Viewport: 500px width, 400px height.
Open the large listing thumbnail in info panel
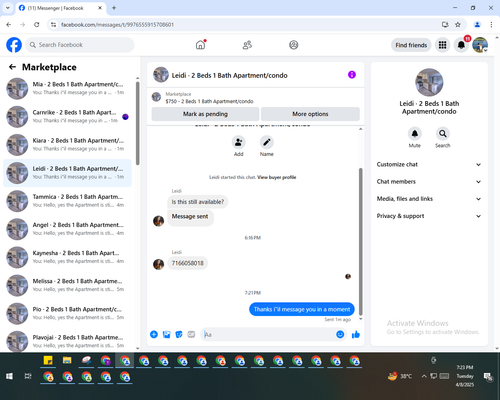pos(429,82)
